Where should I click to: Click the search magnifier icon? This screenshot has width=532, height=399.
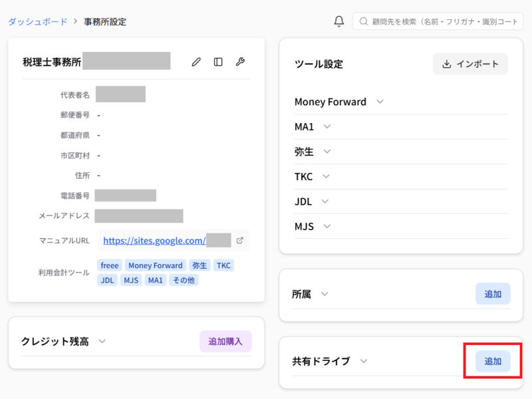pyautogui.click(x=363, y=21)
